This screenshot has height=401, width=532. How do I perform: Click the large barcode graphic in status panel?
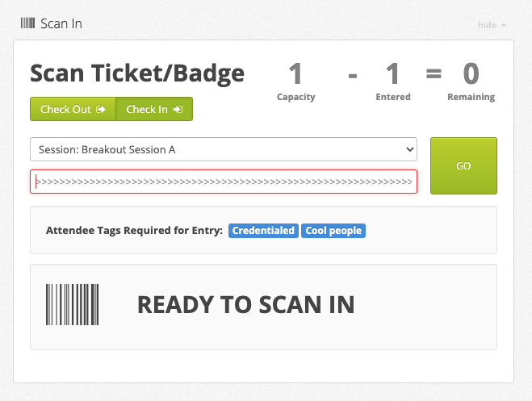(x=73, y=304)
